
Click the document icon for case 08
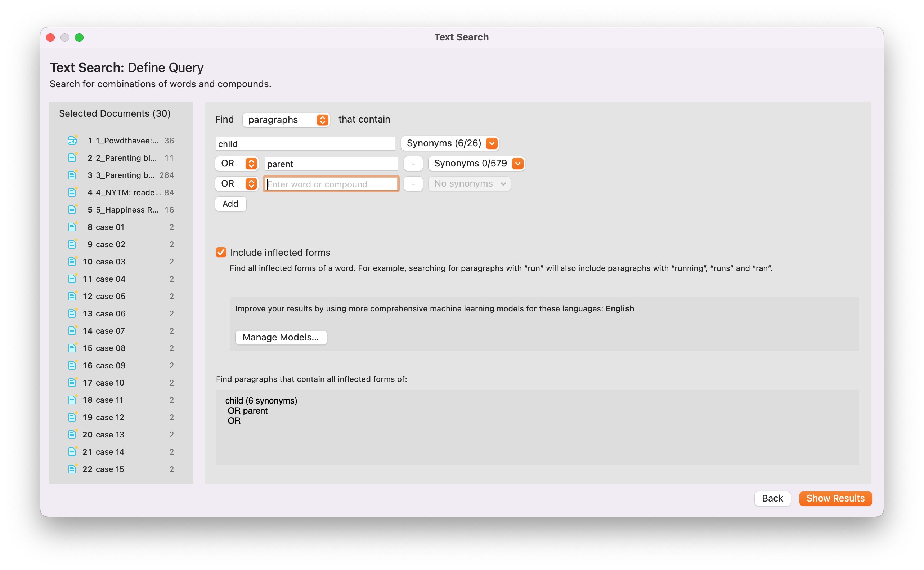click(x=72, y=348)
